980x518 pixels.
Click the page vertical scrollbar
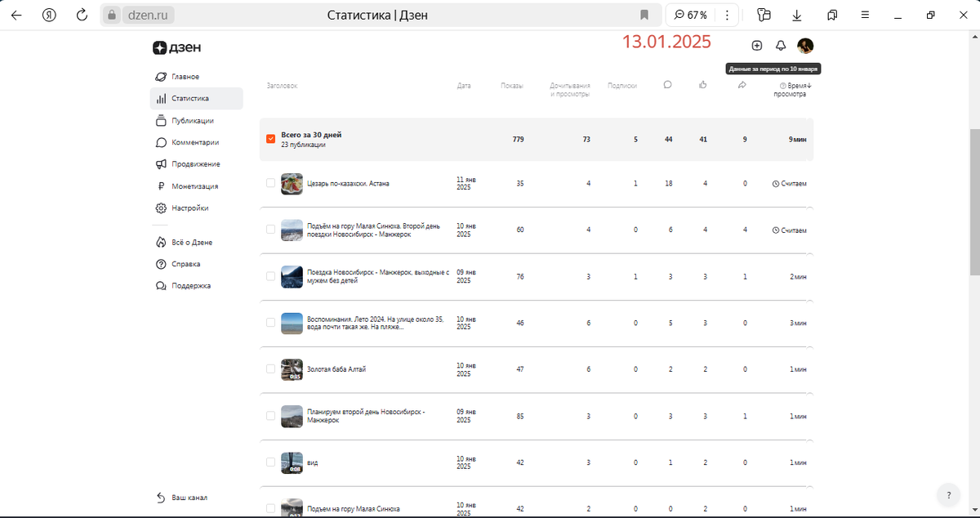click(x=973, y=202)
